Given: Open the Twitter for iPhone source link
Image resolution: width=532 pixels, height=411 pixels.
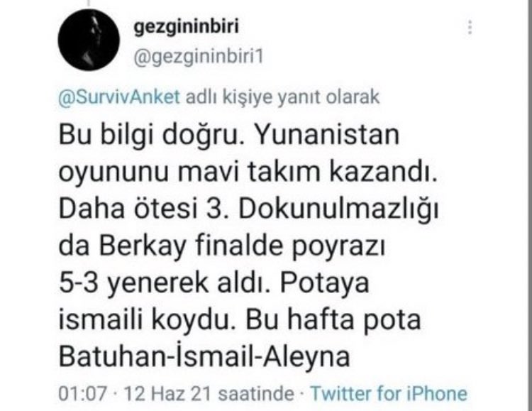Looking at the screenshot, I should click(x=389, y=394).
